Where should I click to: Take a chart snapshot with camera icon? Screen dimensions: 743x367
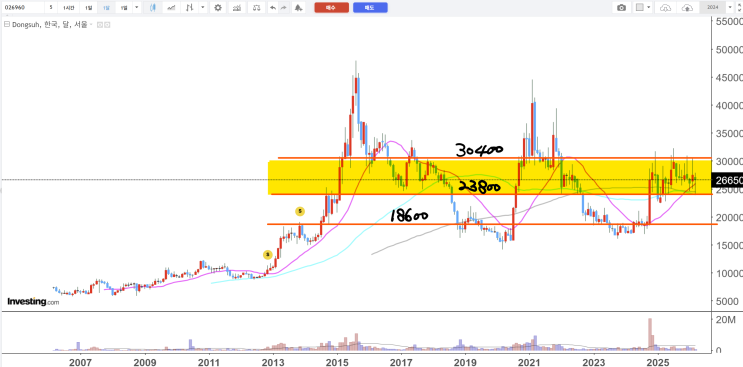[x=621, y=8]
